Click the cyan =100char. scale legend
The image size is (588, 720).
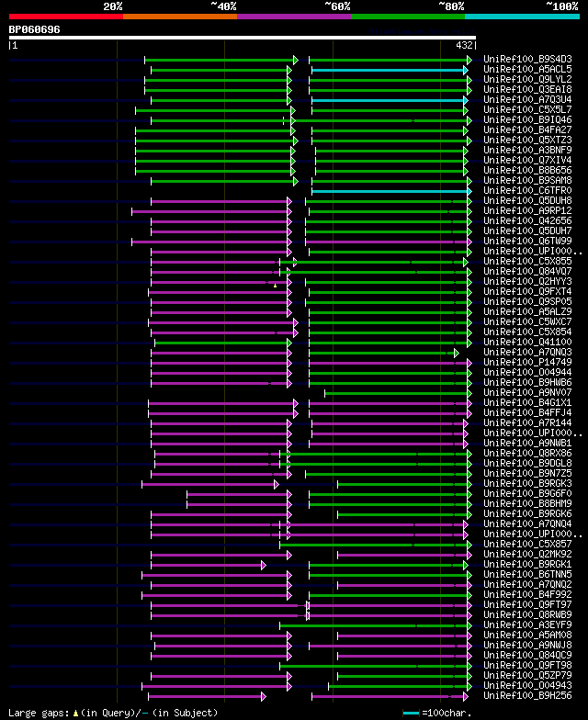437,713
